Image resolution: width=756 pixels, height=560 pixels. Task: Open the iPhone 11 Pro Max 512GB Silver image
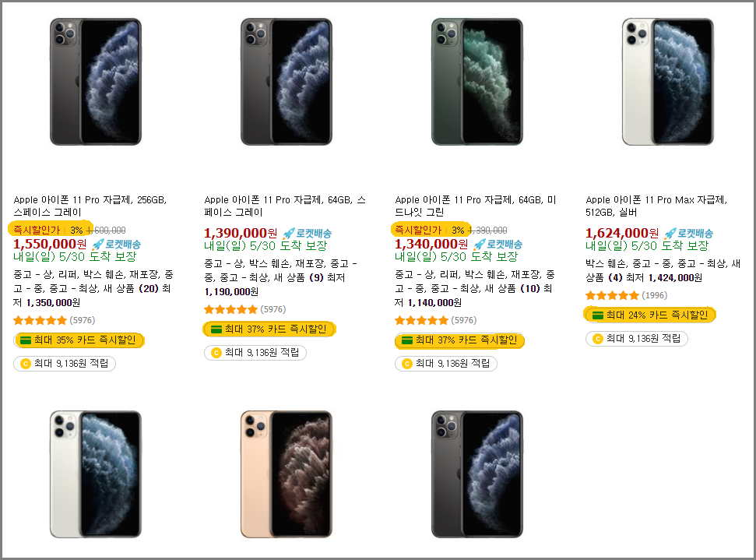[x=668, y=82]
